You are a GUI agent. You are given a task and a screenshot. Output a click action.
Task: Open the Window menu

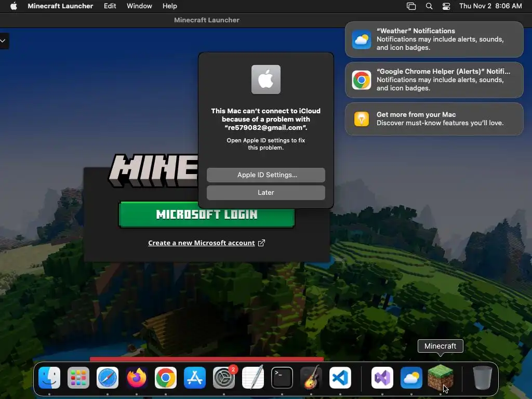pos(139,6)
